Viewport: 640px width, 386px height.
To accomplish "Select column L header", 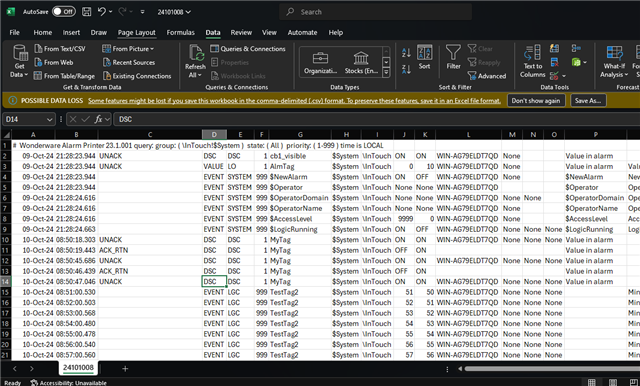I will [x=468, y=135].
